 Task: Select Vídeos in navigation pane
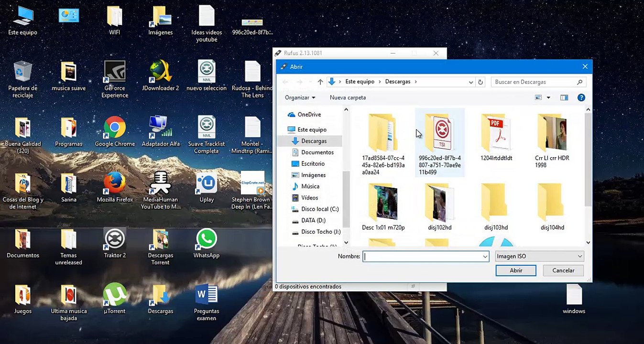click(309, 198)
